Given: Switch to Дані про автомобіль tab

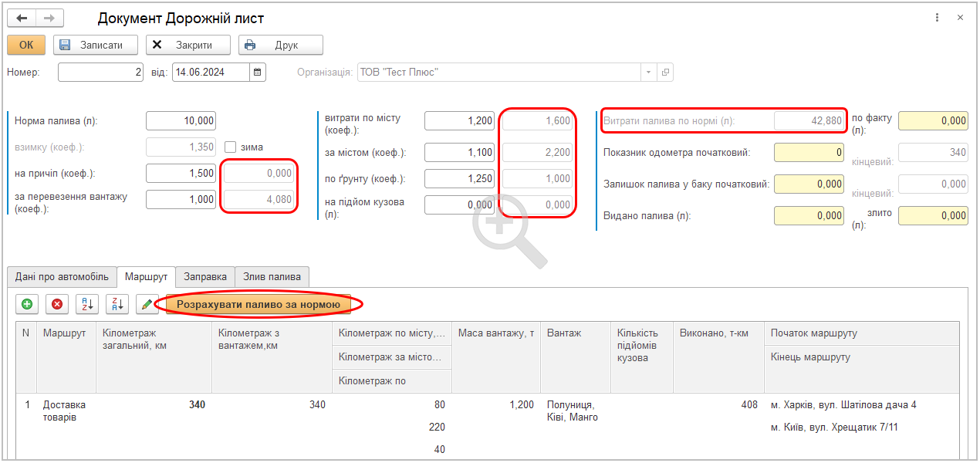Looking at the screenshot, I should [x=63, y=276].
